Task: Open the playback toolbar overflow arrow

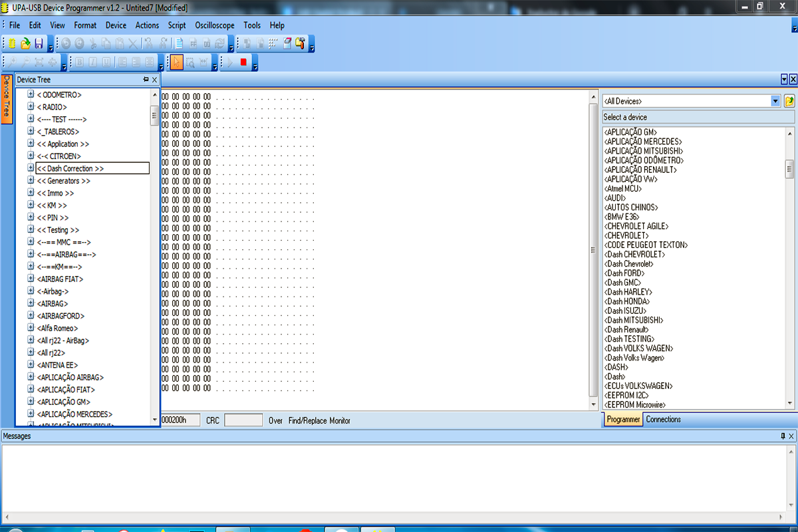Action: (x=255, y=63)
